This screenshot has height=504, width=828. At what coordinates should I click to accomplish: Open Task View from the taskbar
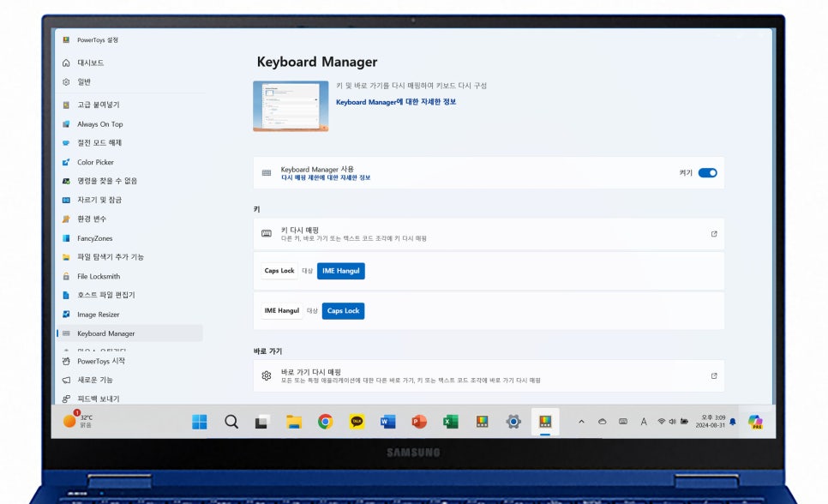[x=262, y=422]
